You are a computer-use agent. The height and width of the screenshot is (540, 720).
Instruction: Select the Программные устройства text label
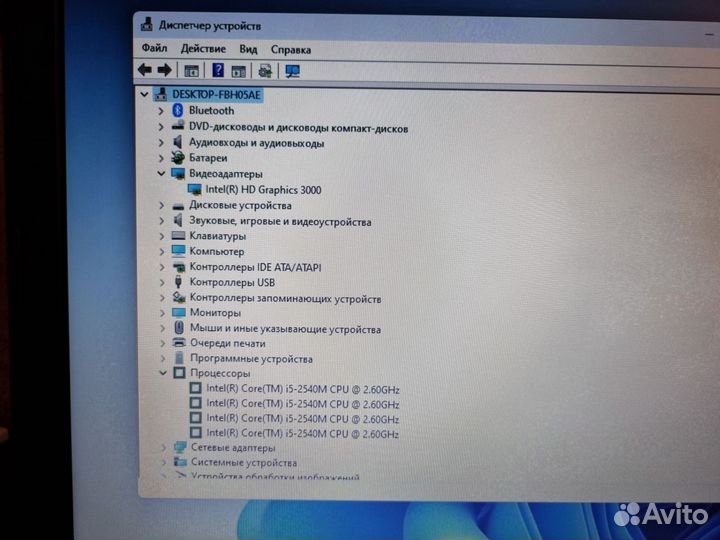(x=251, y=359)
